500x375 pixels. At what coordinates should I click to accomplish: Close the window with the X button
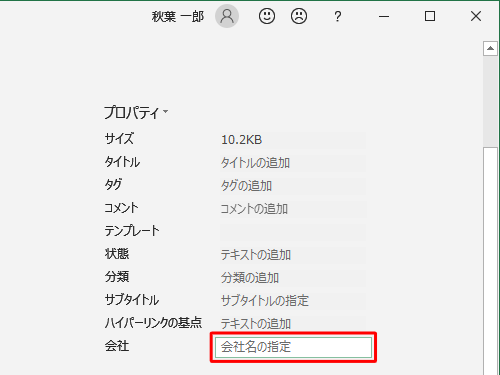476,16
